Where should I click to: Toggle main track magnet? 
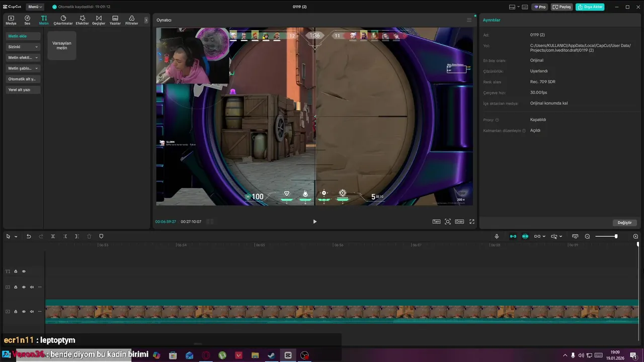[x=513, y=236]
